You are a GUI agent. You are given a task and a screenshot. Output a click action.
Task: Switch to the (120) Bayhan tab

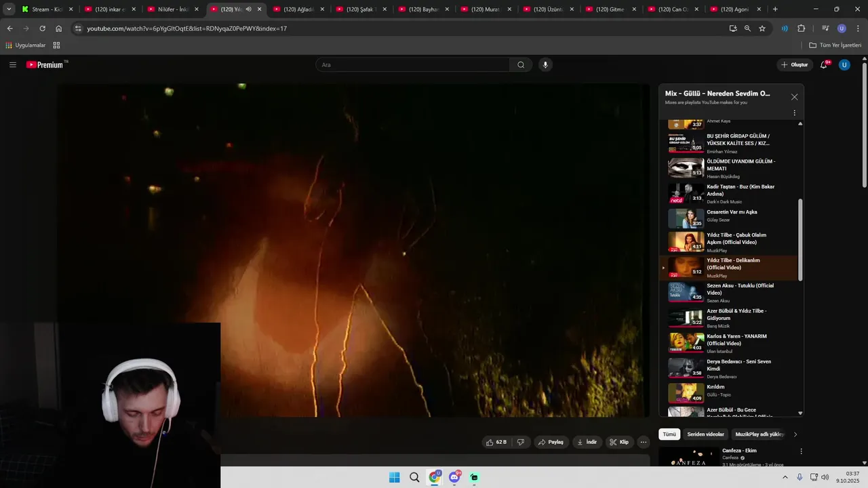pos(422,9)
